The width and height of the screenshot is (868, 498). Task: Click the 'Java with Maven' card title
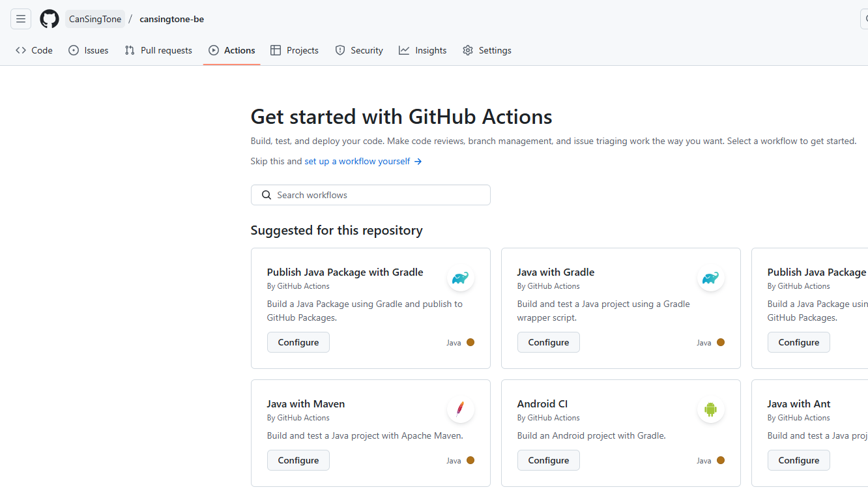(x=306, y=403)
